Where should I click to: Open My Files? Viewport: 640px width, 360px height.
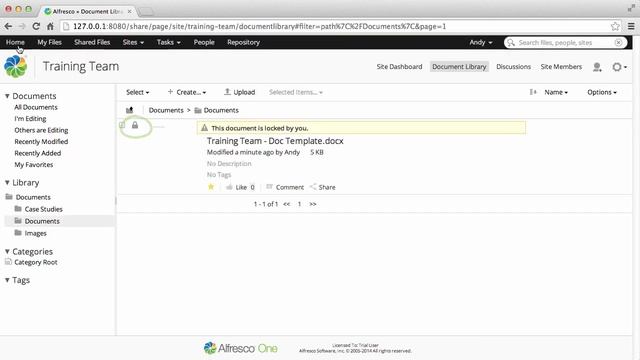pyautogui.click(x=49, y=42)
